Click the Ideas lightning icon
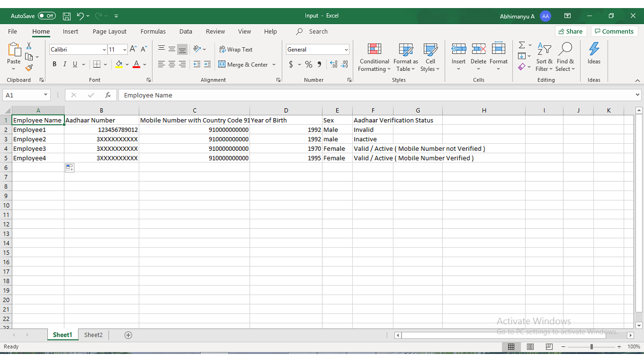 tap(594, 53)
